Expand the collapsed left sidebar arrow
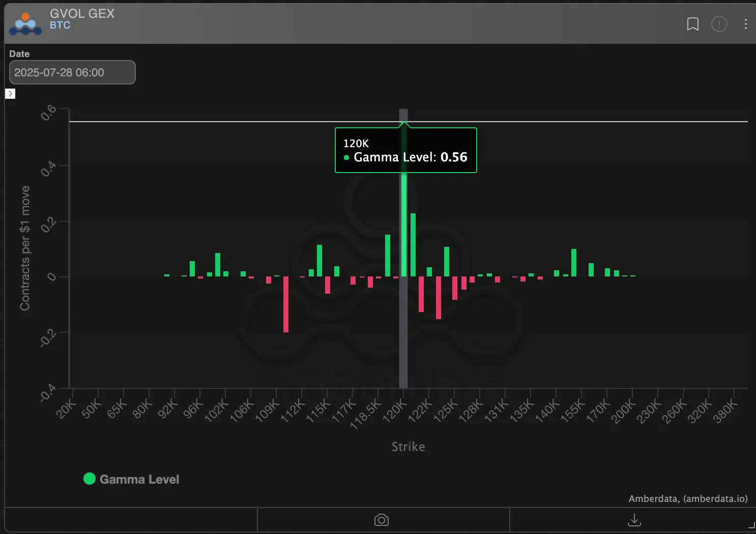Viewport: 756px width, 534px height. [x=10, y=93]
